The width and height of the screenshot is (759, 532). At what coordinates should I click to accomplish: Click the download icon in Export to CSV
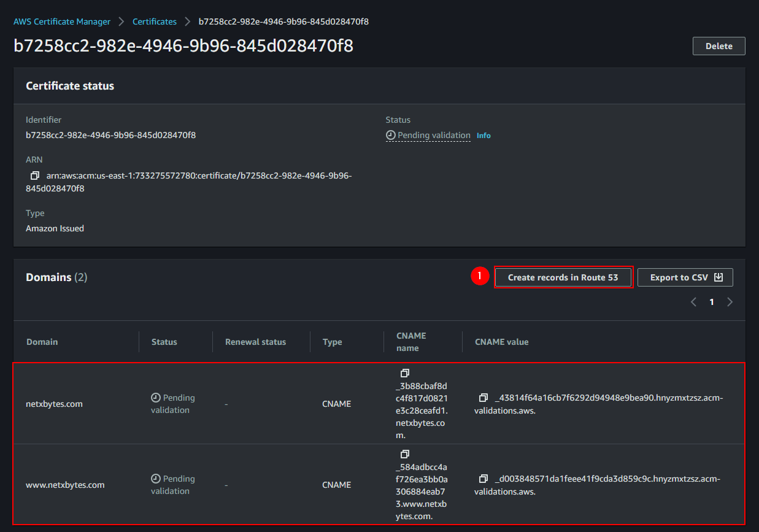[x=719, y=277]
